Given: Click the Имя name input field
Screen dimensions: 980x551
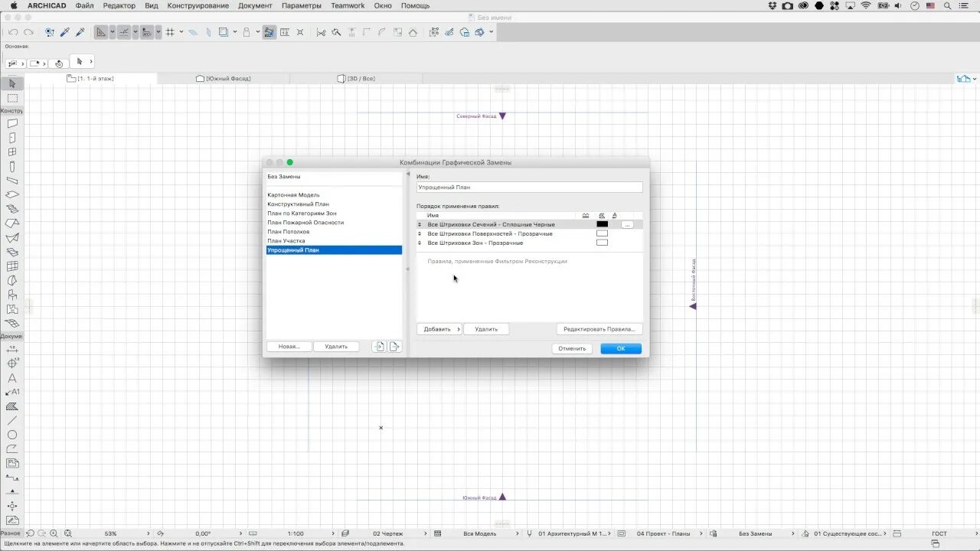Looking at the screenshot, I should pos(530,187).
